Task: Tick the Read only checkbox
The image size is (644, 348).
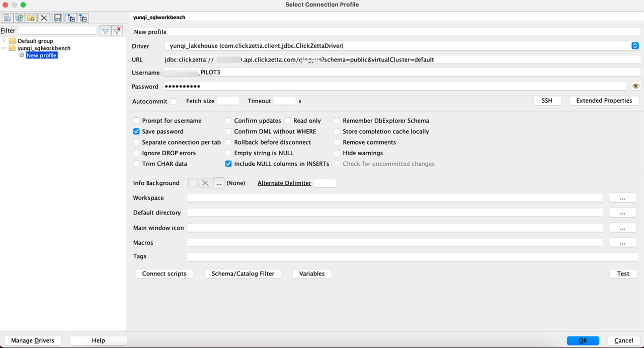Action: [x=288, y=121]
